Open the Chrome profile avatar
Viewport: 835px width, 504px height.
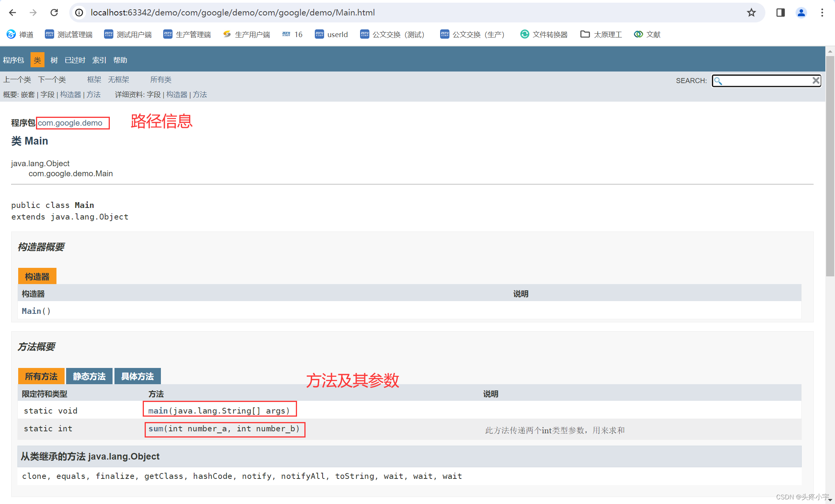pos(801,13)
